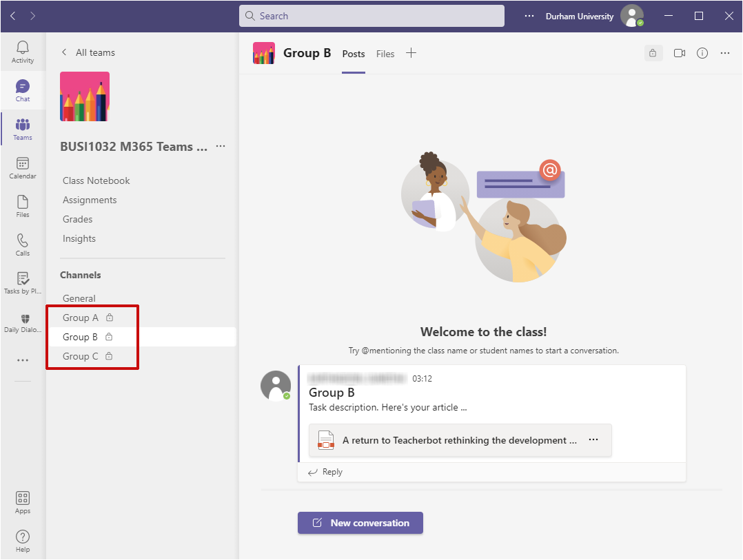This screenshot has width=743, height=560.
Task: Switch to the Chat section
Action: click(22, 87)
